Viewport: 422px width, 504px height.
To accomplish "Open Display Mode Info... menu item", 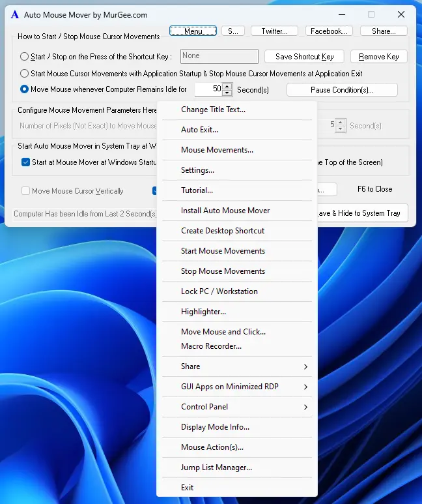I will pyautogui.click(x=237, y=427).
